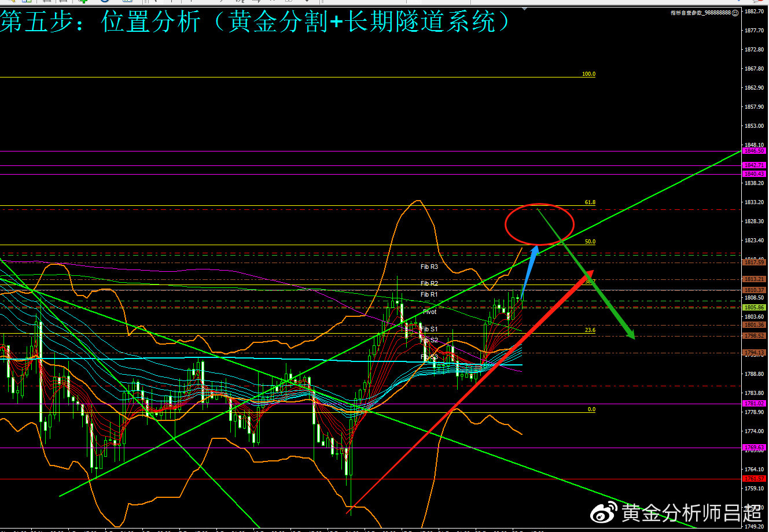Click the brown 1801.36 price tag

[756, 325]
